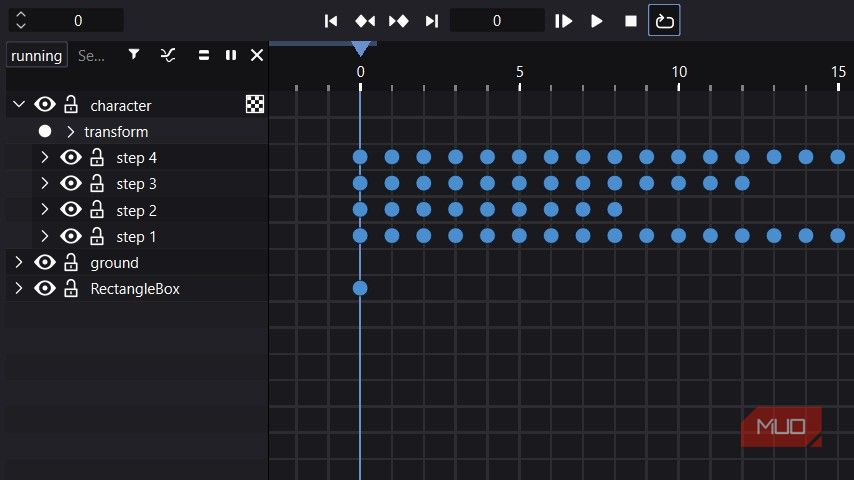Hide the RectangleBox layer
The width and height of the screenshot is (854, 480).
[45, 288]
